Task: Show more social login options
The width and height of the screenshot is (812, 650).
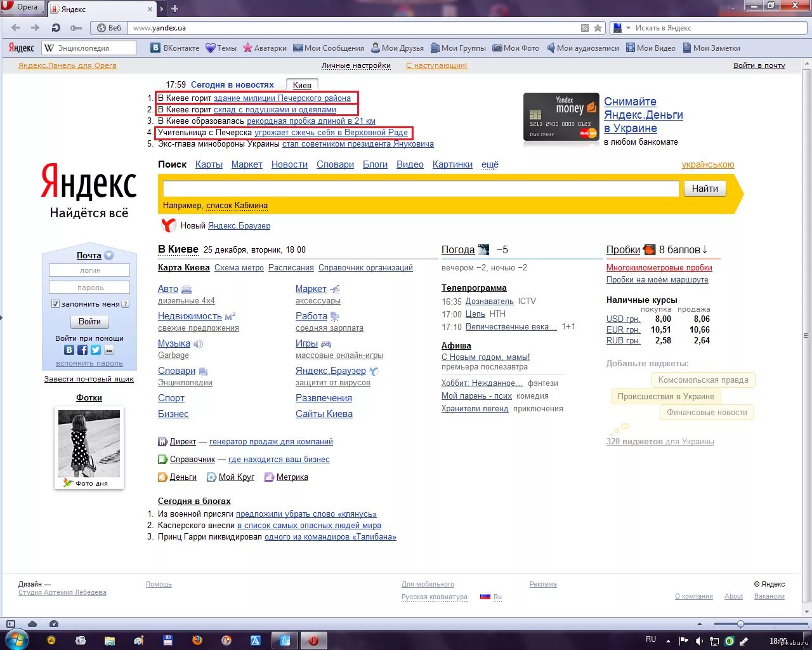Action: point(109,350)
